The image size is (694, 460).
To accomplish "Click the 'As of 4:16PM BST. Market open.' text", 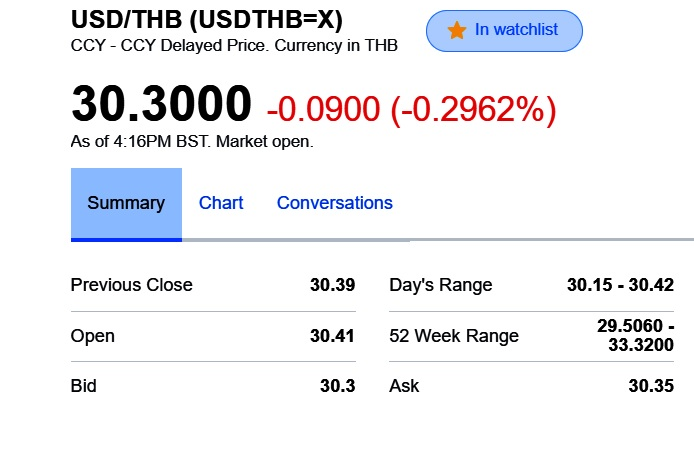I will point(192,142).
